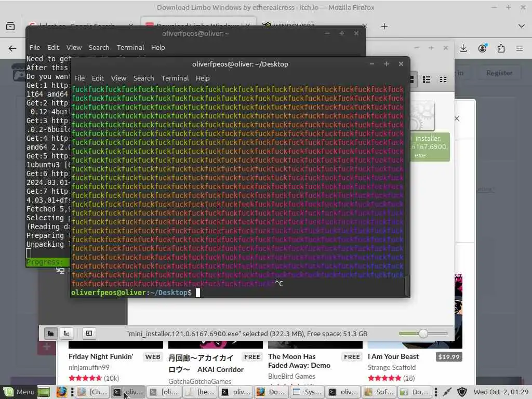Switch file manager to compact view

tap(443, 79)
